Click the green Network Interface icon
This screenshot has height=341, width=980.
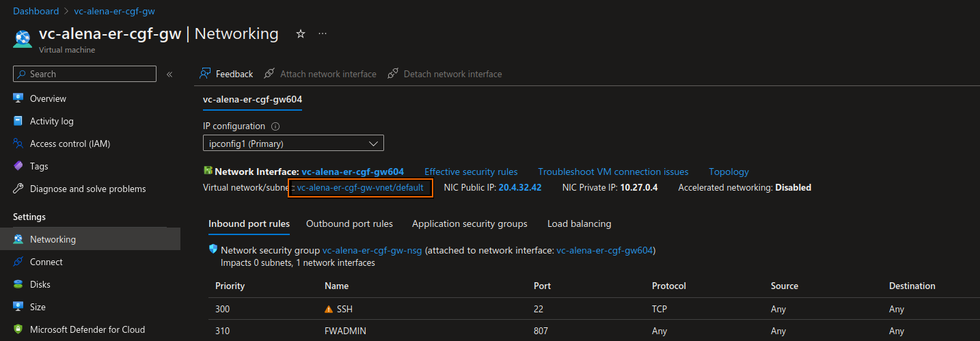click(x=208, y=171)
